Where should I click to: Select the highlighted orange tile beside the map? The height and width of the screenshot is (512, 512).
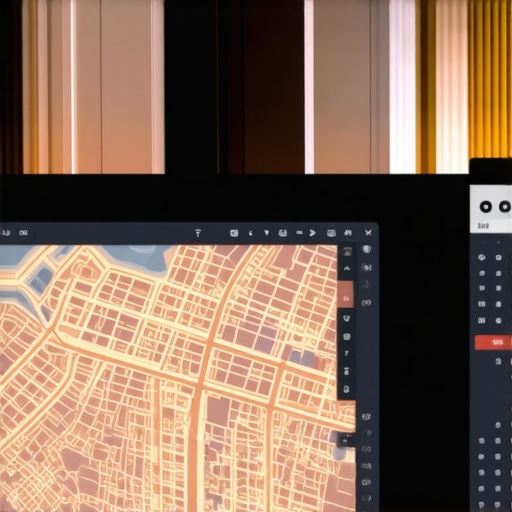pyautogui.click(x=346, y=294)
